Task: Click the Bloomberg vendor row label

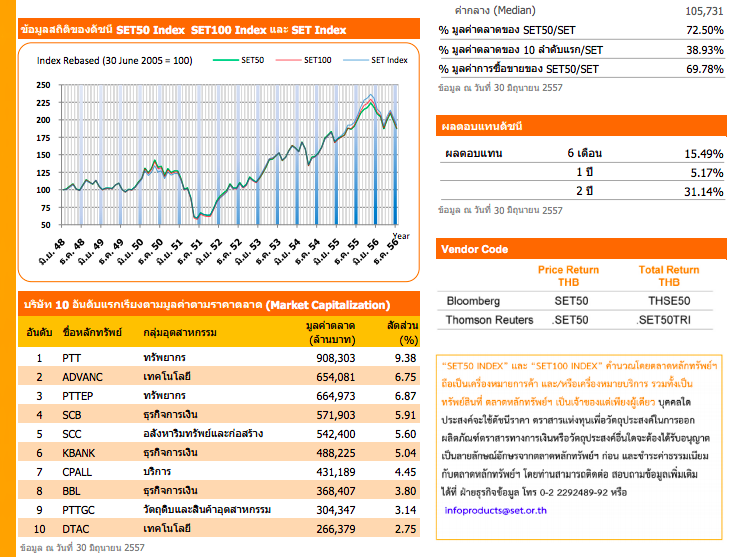Action: (x=473, y=301)
